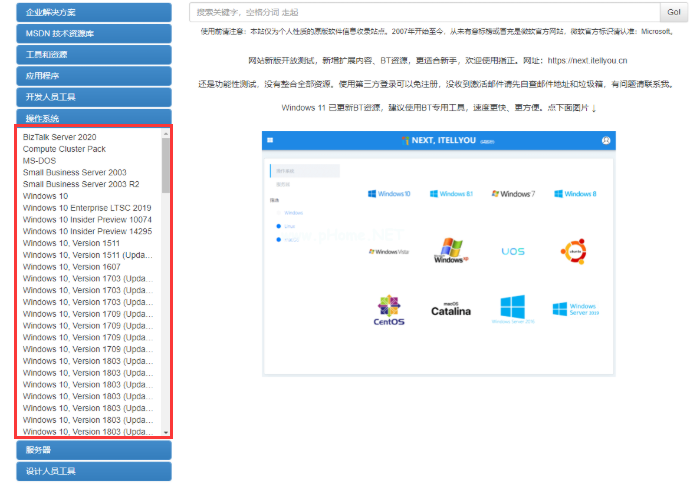694x488 pixels.
Task: Expand the 服务器 category
Action: pyautogui.click(x=93, y=450)
